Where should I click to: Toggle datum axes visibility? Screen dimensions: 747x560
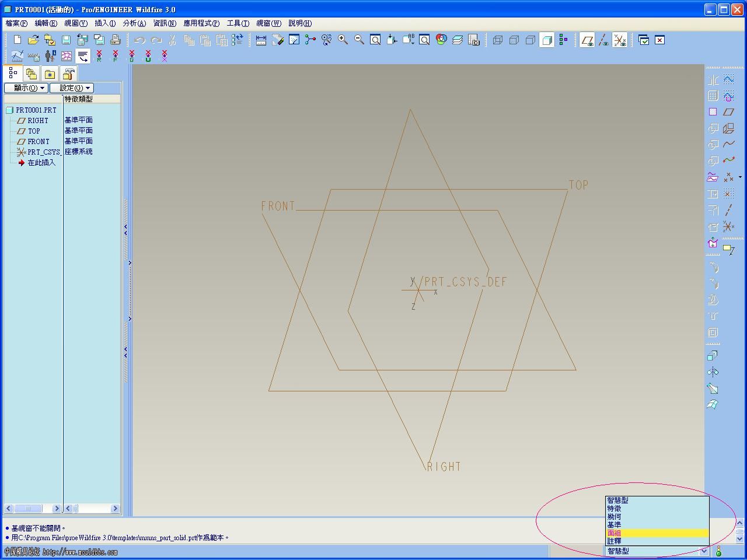point(603,40)
